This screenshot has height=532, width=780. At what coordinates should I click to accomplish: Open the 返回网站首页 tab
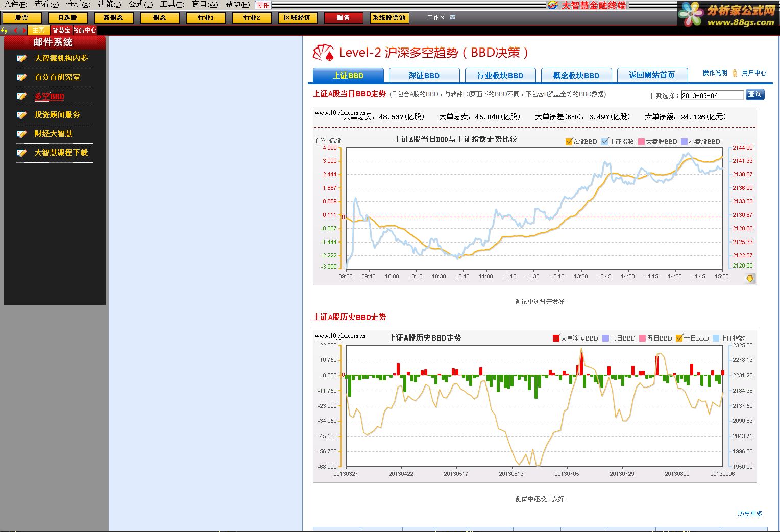(652, 75)
